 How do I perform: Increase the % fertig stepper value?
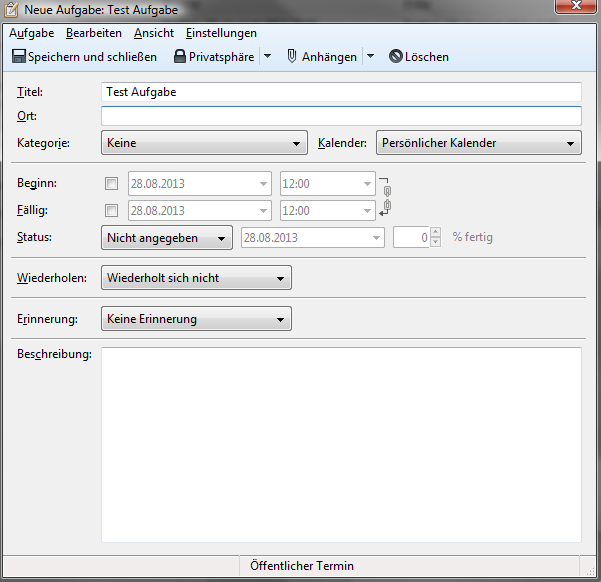pos(435,233)
